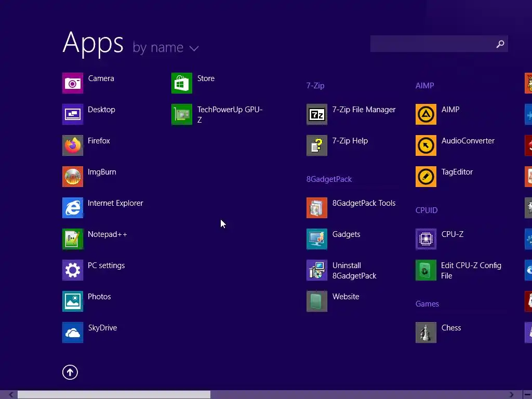Click the "Edit CPU-Z Config File" label

tap(471, 270)
